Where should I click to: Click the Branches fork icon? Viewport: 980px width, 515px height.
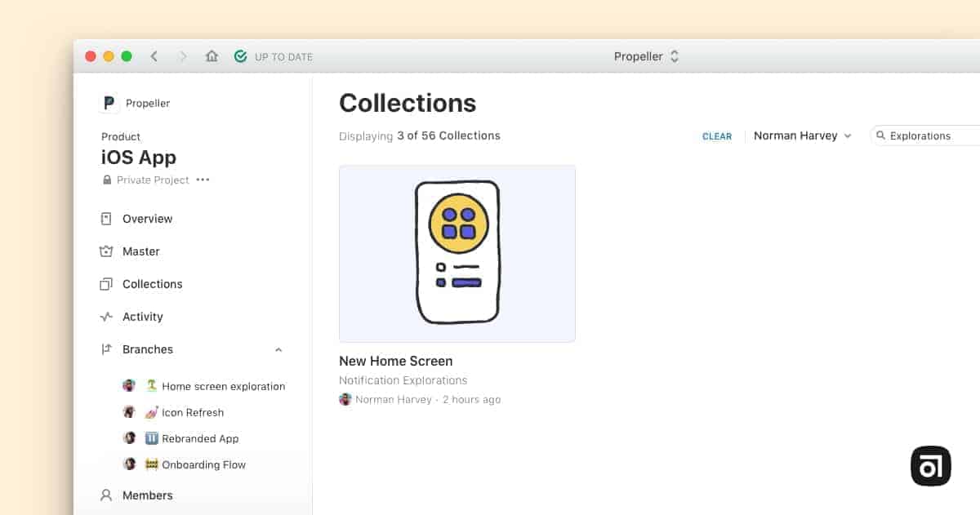click(105, 349)
